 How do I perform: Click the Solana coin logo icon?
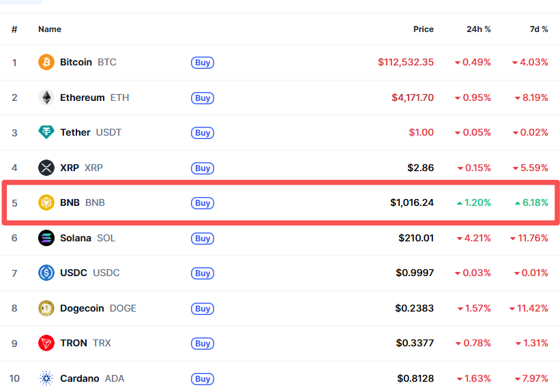tap(46, 238)
